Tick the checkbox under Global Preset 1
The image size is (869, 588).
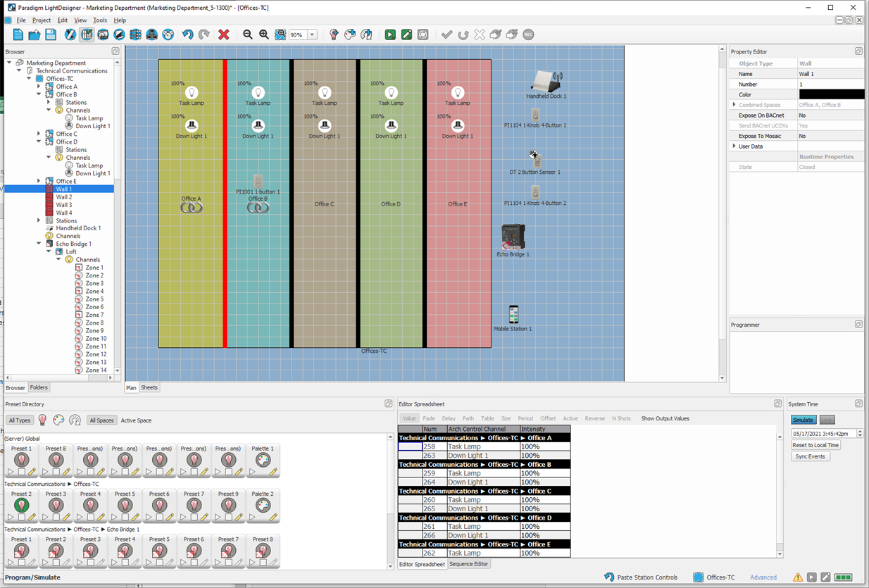[x=22, y=472]
